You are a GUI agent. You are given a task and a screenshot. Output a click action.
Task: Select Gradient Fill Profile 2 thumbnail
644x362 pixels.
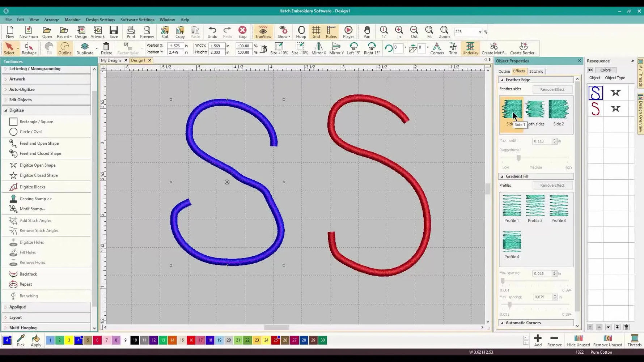[535, 205]
